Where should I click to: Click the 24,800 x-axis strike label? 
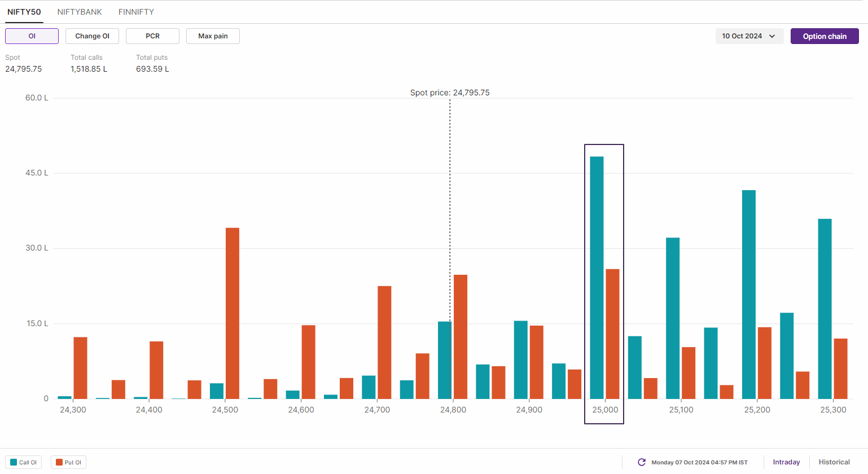[453, 410]
